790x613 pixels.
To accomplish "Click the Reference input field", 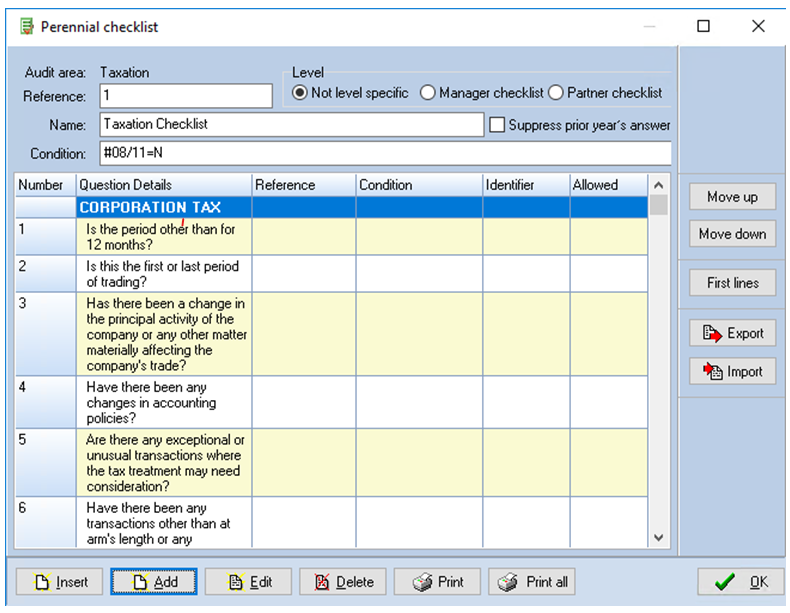I will pos(186,96).
